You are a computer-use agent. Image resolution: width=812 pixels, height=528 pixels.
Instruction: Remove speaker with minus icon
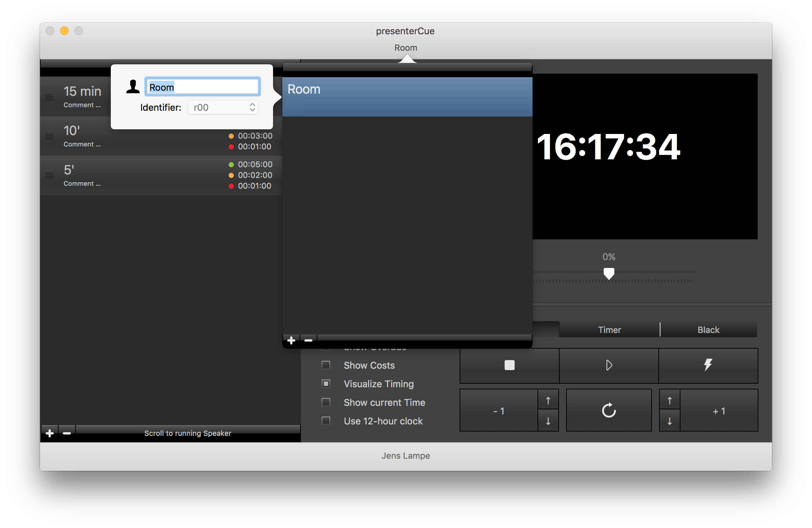(x=67, y=433)
